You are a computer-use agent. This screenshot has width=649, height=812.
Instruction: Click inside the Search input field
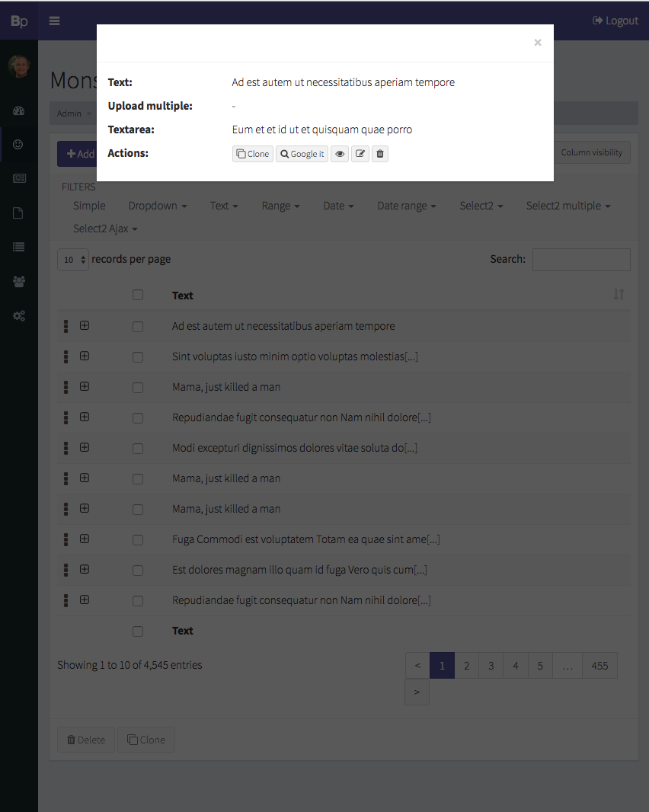tap(581, 260)
